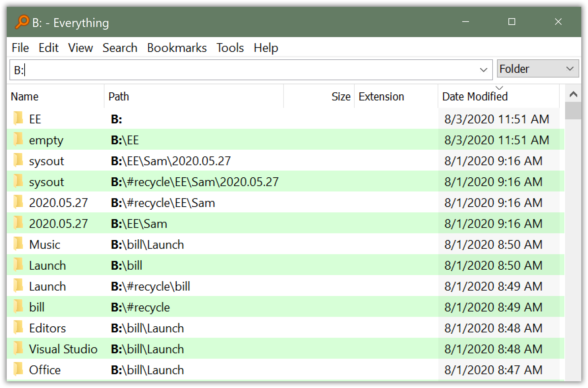The width and height of the screenshot is (588, 388).
Task: Expand the Folder filter dropdown
Action: (x=538, y=69)
